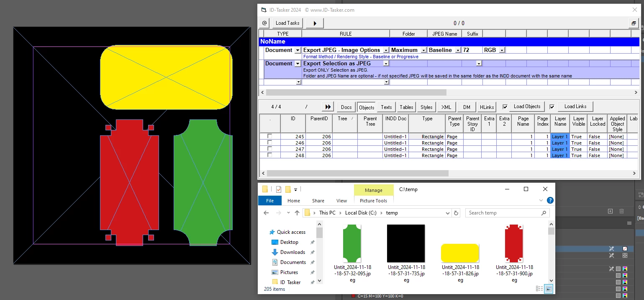
Task: Click the Tables button
Action: point(406,107)
